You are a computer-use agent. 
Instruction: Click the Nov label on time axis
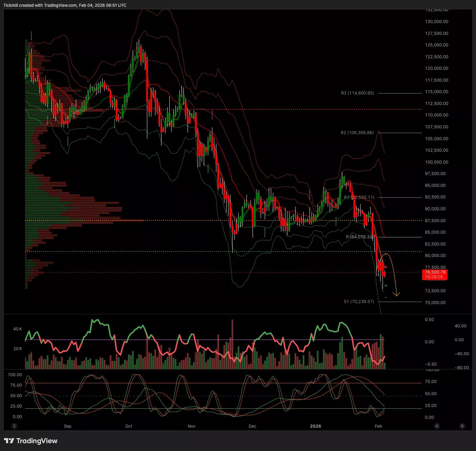click(x=192, y=426)
